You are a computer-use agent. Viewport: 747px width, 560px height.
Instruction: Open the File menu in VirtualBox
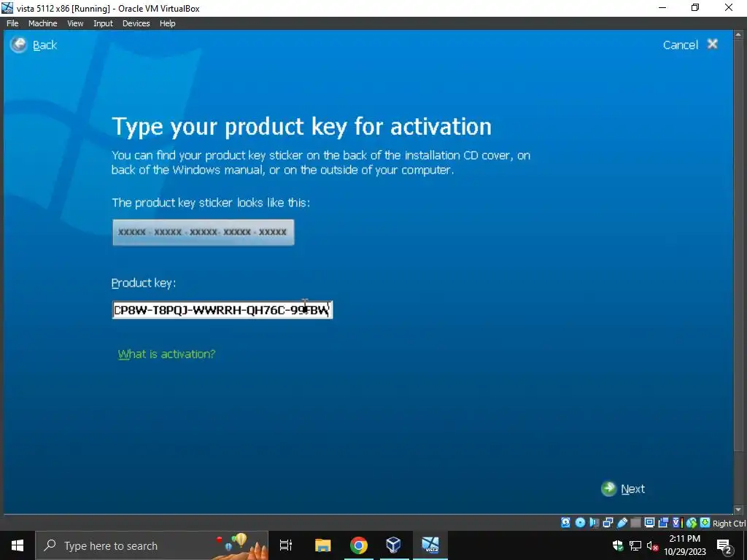coord(12,23)
